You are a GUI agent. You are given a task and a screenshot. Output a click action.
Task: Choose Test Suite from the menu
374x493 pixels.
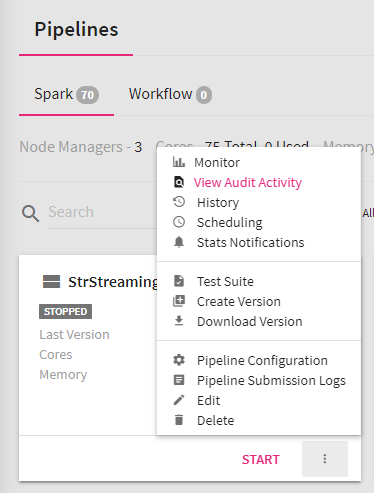pyautogui.click(x=225, y=281)
